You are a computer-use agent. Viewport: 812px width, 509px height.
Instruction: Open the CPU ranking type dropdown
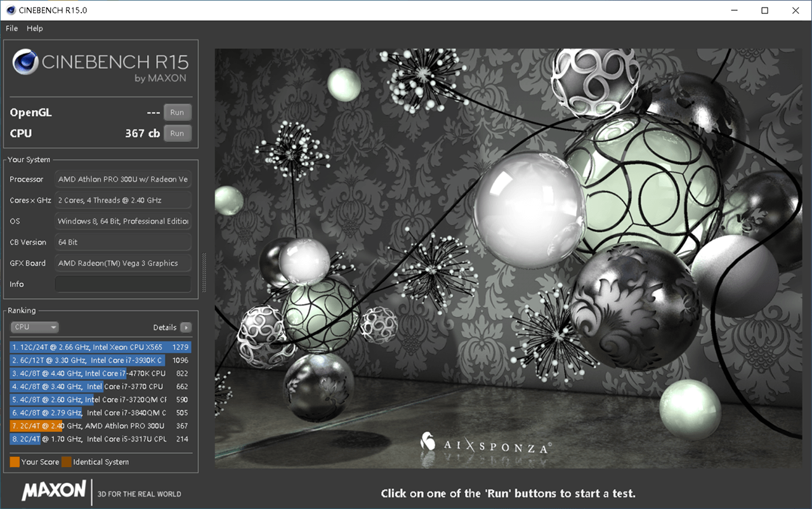[35, 327]
